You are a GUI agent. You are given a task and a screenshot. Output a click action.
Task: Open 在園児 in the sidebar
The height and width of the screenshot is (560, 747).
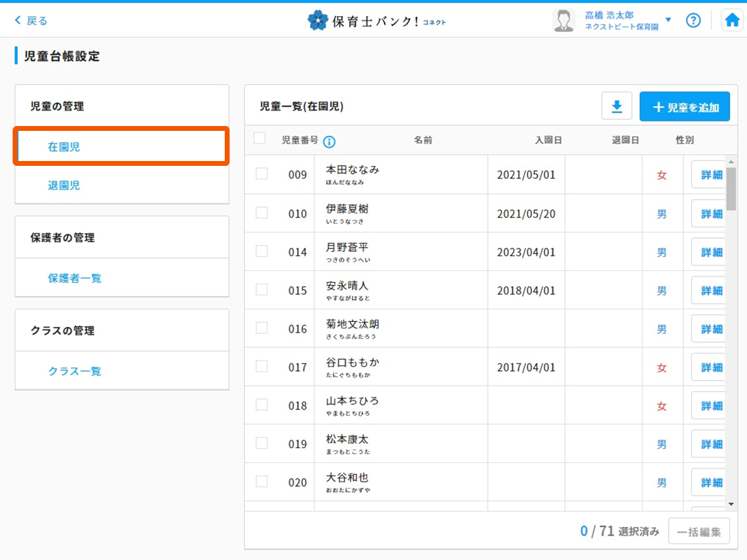point(64,147)
